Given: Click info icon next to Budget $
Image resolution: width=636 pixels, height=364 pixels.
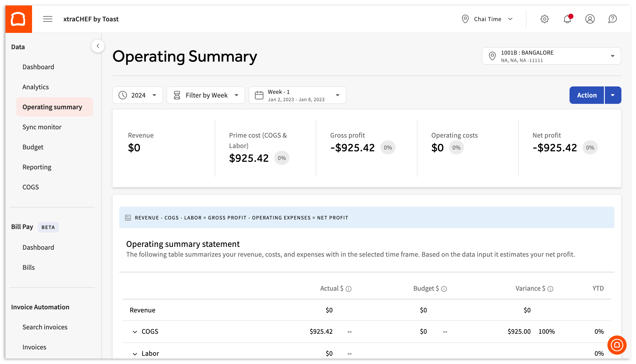Looking at the screenshot, I should 444,289.
